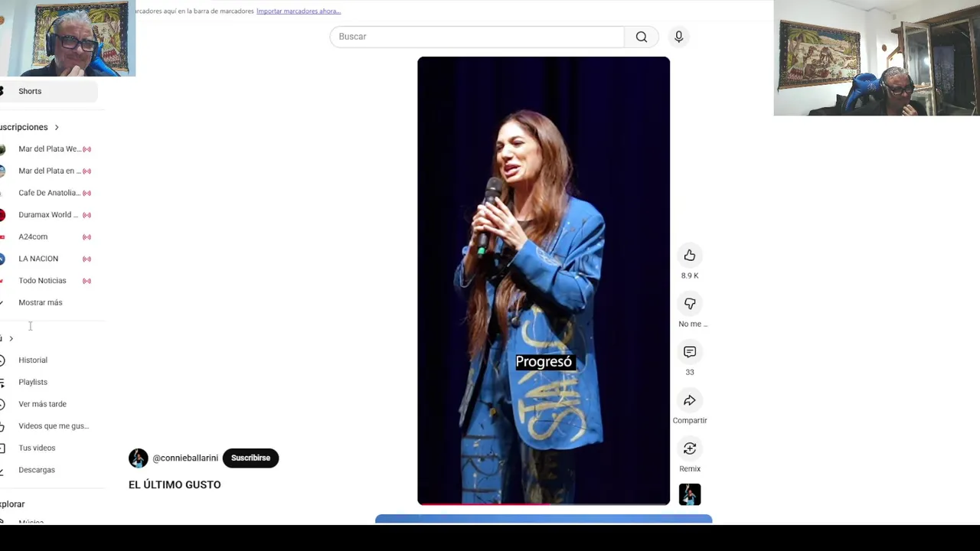This screenshot has height=551, width=980.
Task: Click live indicator beside Cafe De Anatolia
Action: coord(87,193)
